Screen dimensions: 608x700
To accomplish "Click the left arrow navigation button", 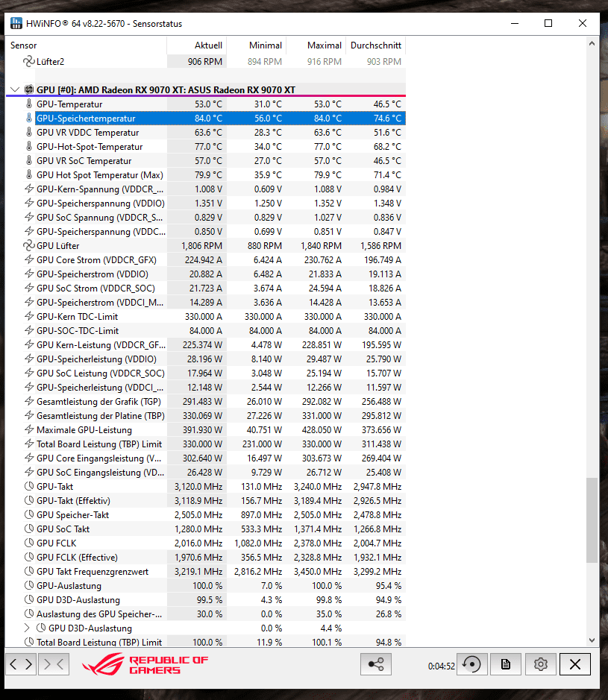I will 13,664.
